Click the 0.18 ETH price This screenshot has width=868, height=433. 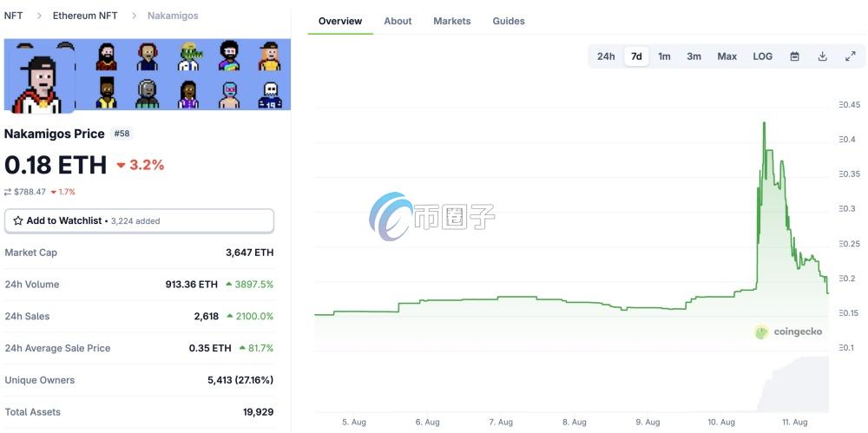[56, 165]
